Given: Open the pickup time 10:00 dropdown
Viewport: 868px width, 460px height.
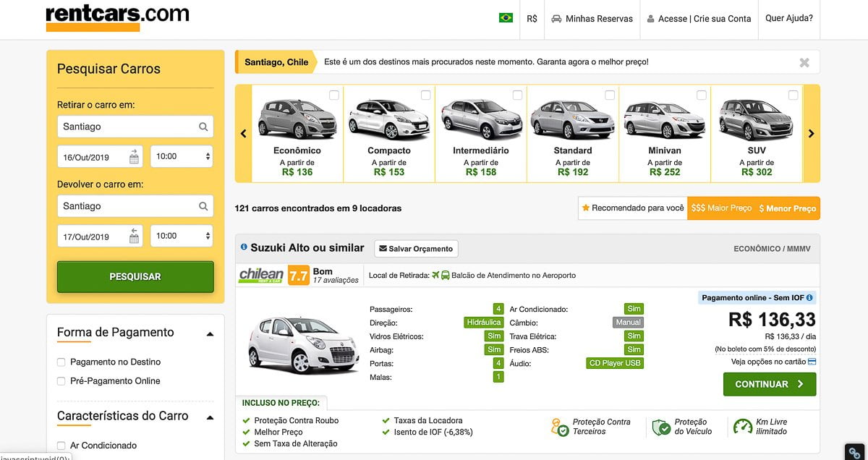Looking at the screenshot, I should (182, 156).
